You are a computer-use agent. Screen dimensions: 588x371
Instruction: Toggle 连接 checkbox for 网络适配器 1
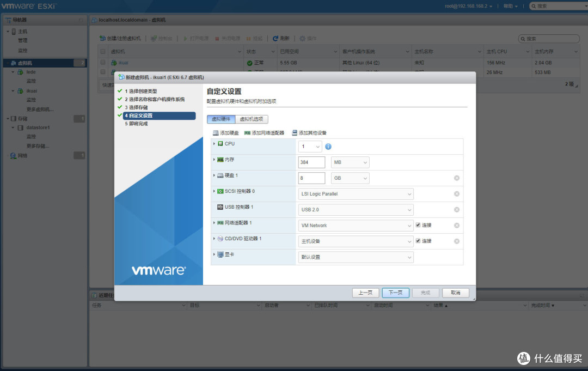418,225
